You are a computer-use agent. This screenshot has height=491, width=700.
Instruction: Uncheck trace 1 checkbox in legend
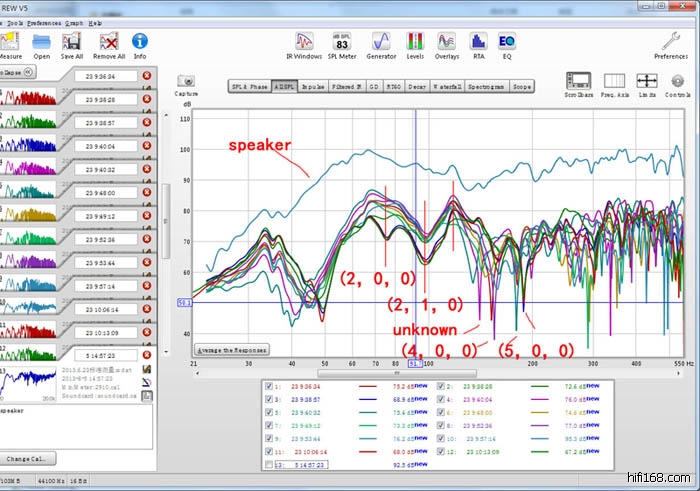click(270, 385)
